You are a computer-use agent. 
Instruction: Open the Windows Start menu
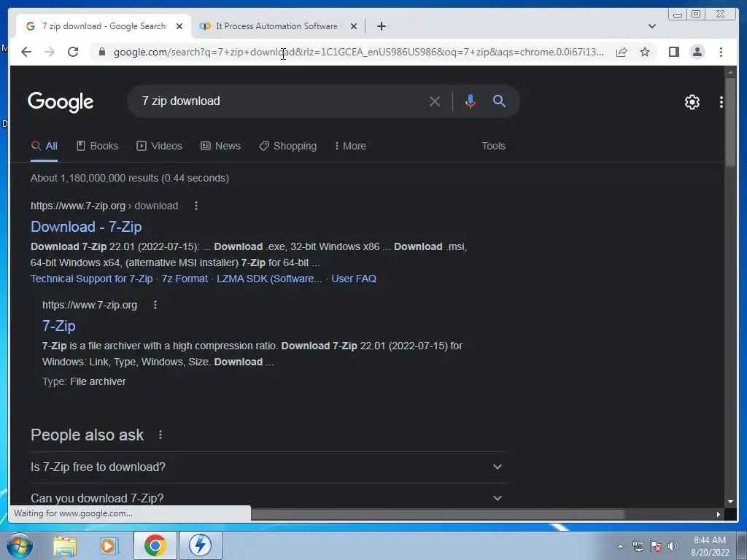pyautogui.click(x=19, y=545)
